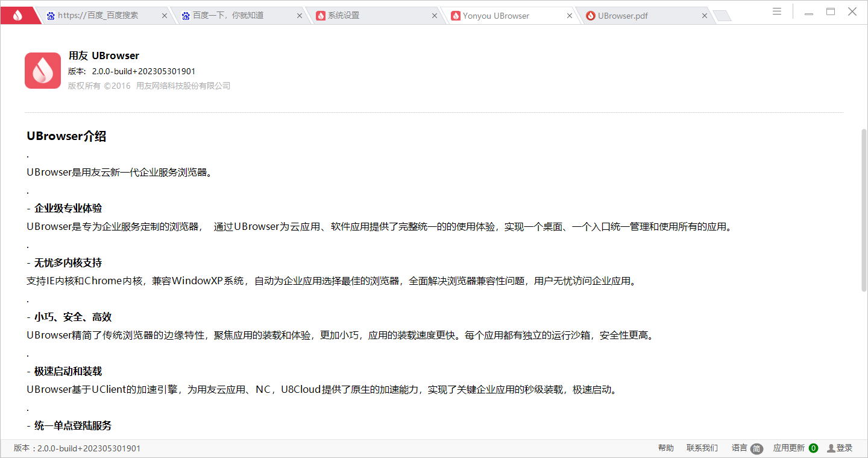Click the green update count badge
This screenshot has height=458, width=868.
[x=813, y=448]
